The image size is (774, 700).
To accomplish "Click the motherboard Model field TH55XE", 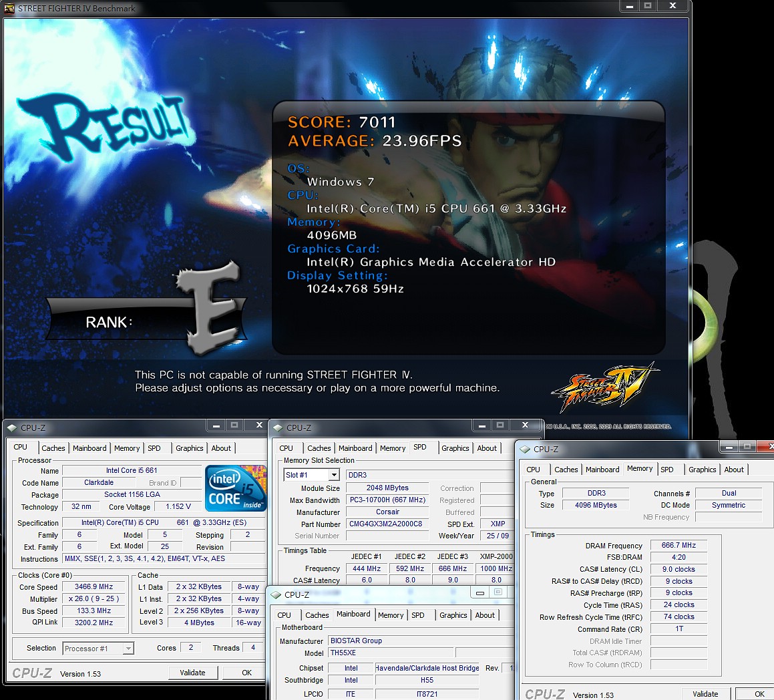I will pyautogui.click(x=391, y=653).
